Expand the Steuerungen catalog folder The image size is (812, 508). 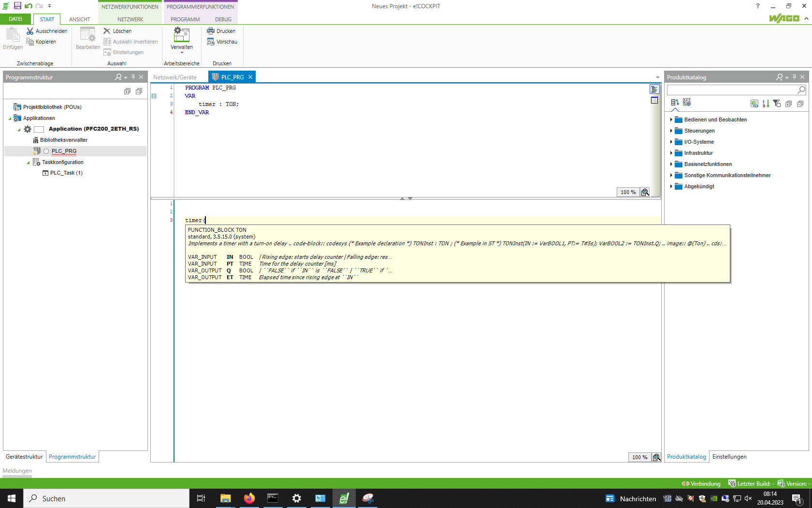point(671,131)
